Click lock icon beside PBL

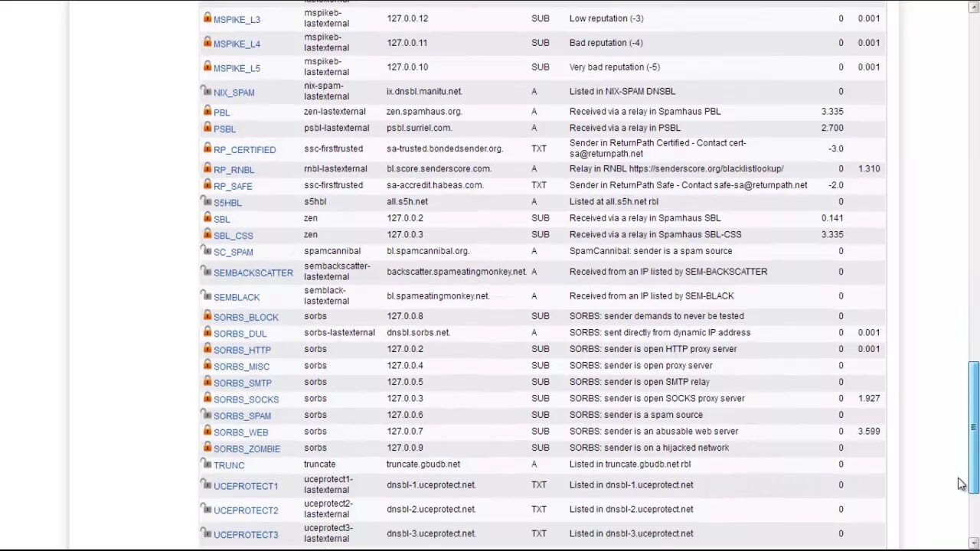[x=207, y=111]
